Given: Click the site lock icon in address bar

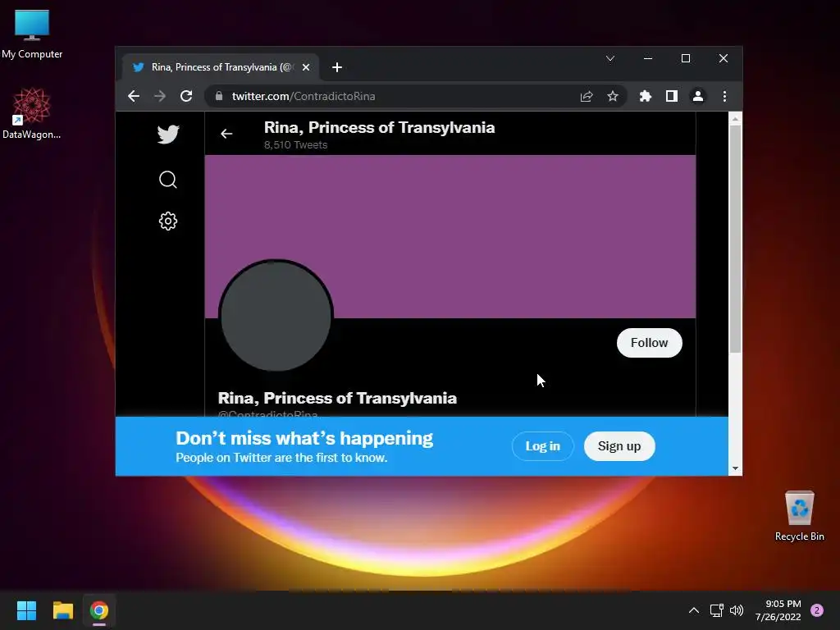Looking at the screenshot, I should 218,96.
